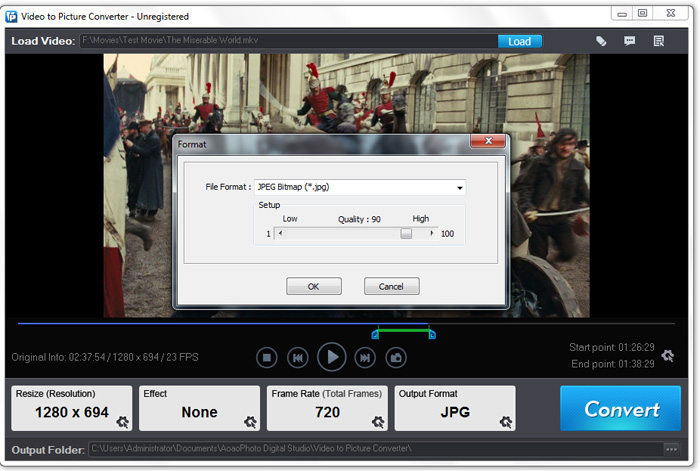The image size is (700, 471).
Task: Close the Format dialog
Action: [x=488, y=141]
